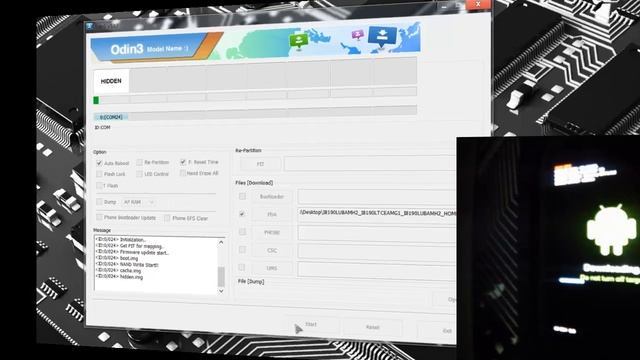Click the 'Get PIT for mapping..' log line

point(129,246)
